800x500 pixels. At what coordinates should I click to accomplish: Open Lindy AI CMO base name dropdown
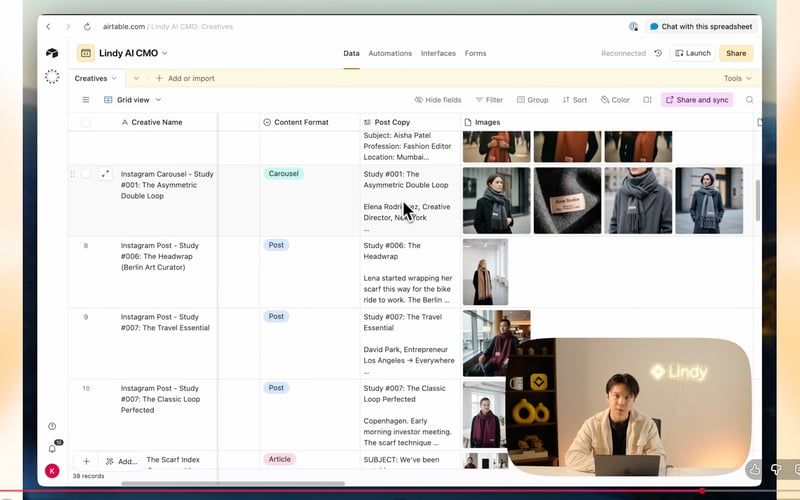pos(133,53)
